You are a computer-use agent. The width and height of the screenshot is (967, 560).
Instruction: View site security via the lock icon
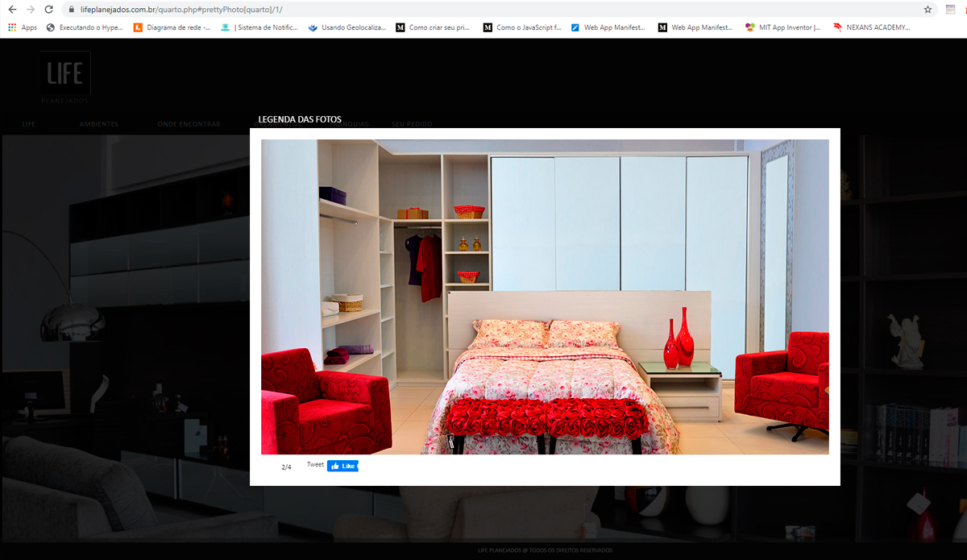[x=73, y=10]
